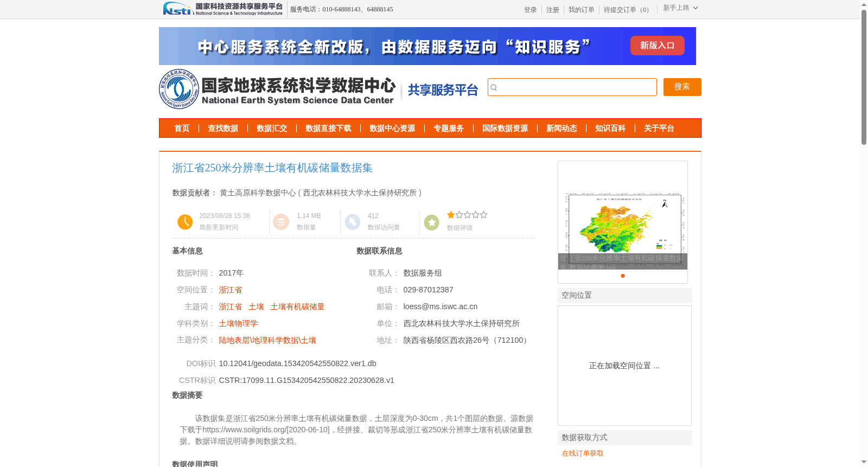Open the 查找数据 menu item

[223, 129]
